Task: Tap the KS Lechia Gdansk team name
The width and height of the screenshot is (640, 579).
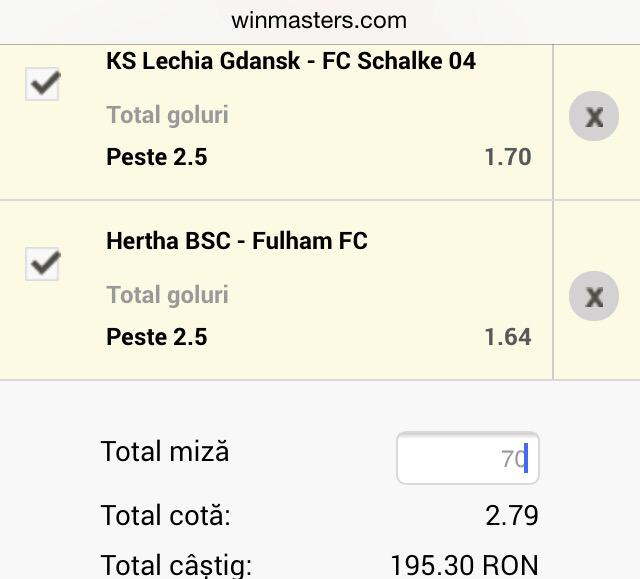Action: pos(200,61)
